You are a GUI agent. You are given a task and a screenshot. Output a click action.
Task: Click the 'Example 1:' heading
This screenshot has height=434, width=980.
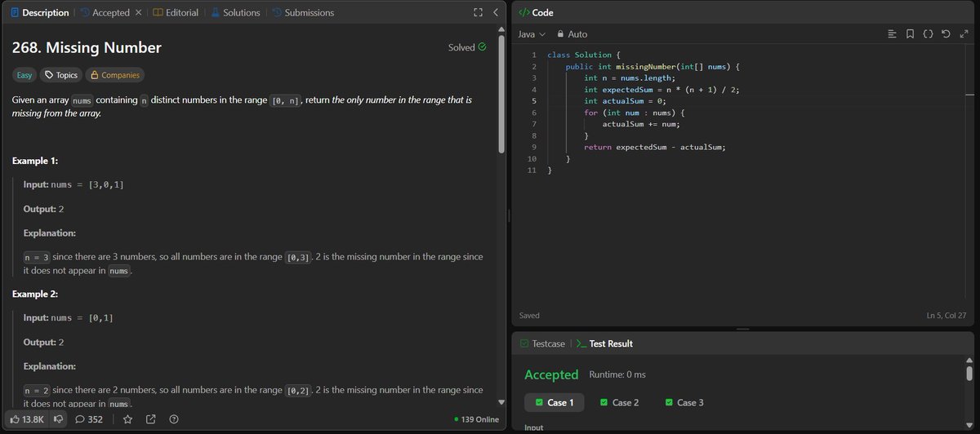[x=35, y=161]
